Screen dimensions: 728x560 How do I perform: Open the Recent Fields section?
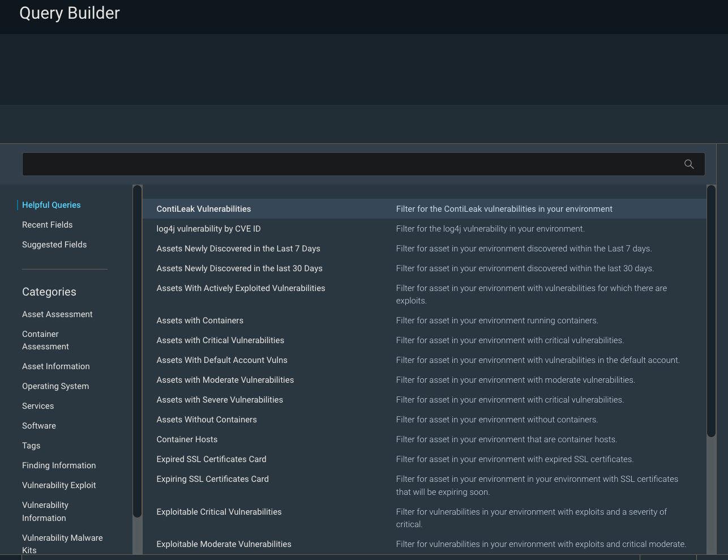click(x=48, y=225)
